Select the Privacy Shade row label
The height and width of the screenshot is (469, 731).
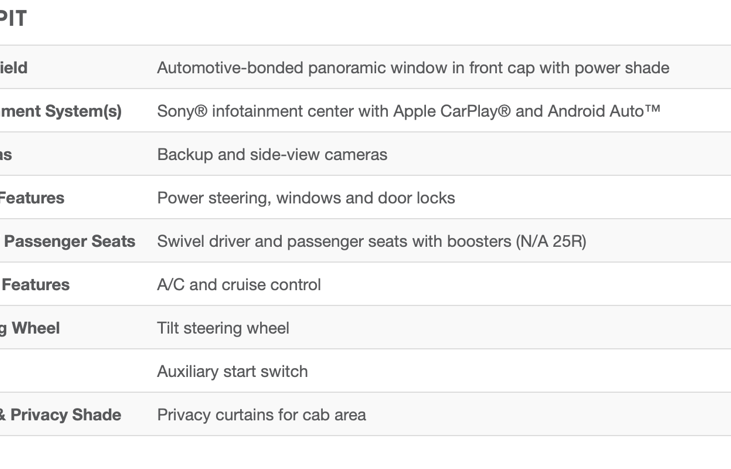click(x=61, y=415)
